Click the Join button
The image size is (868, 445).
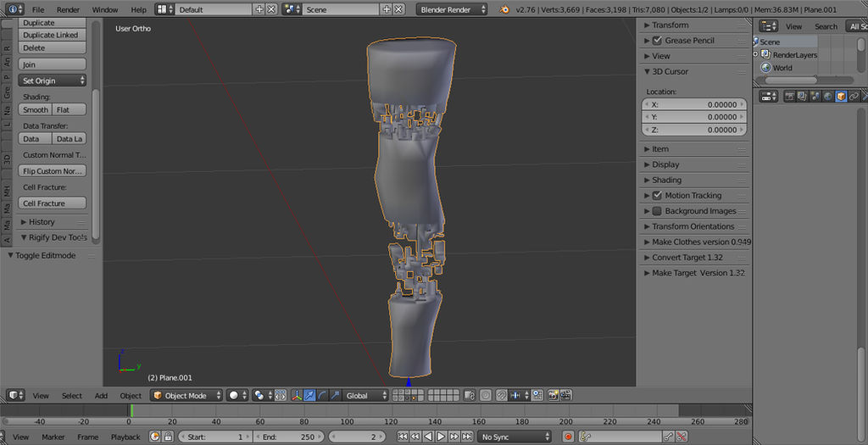click(53, 64)
